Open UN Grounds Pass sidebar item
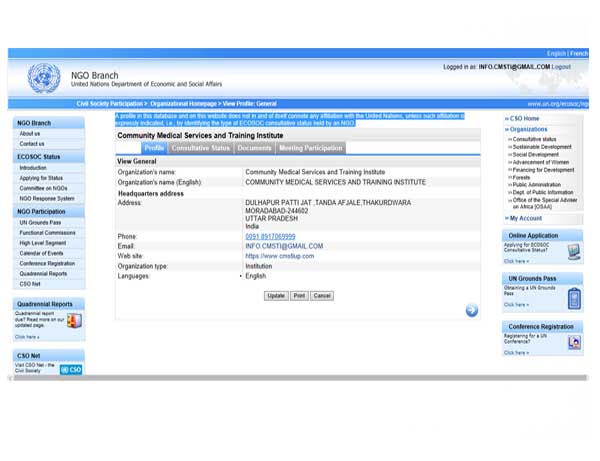Viewport: 600px width, 461px height. point(40,223)
